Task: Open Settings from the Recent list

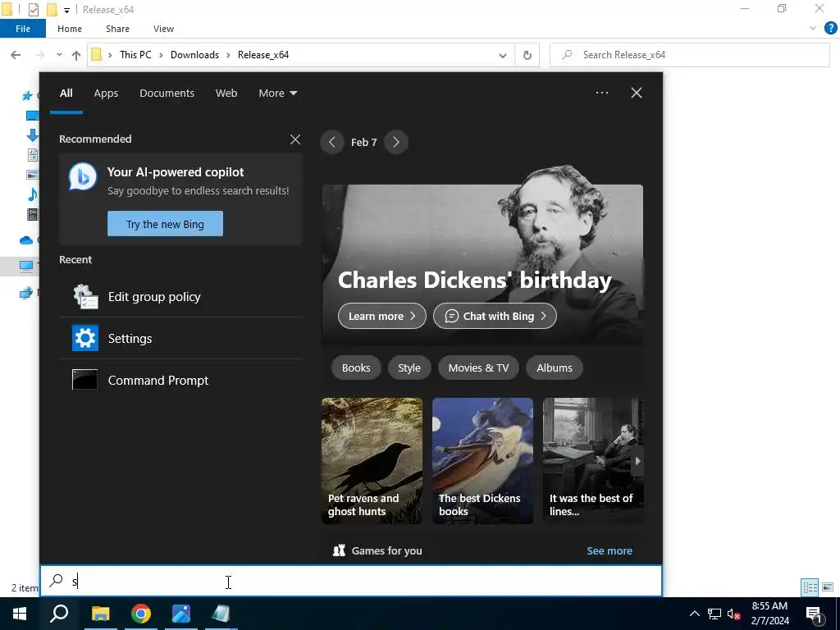Action: point(180,339)
